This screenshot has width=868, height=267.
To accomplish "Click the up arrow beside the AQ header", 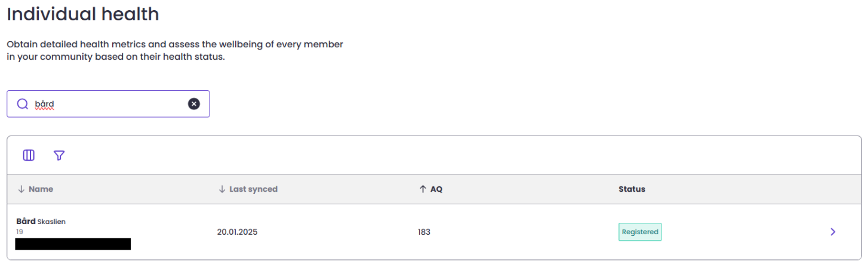I will click(422, 189).
